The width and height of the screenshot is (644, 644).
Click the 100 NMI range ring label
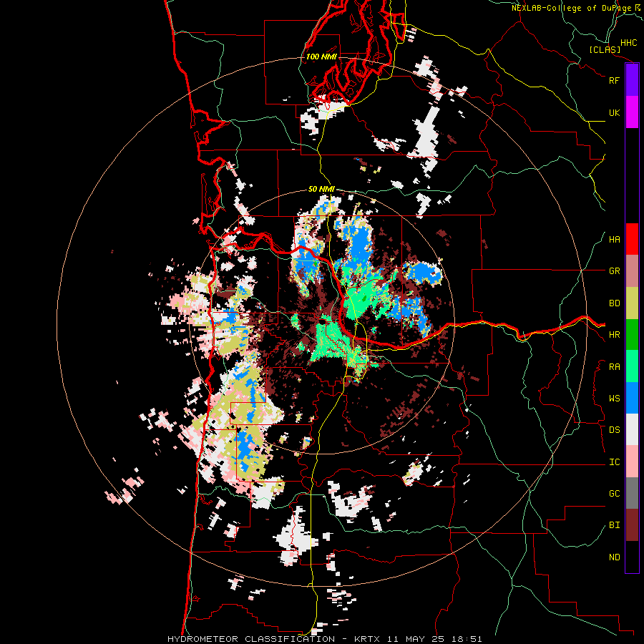pos(321,57)
